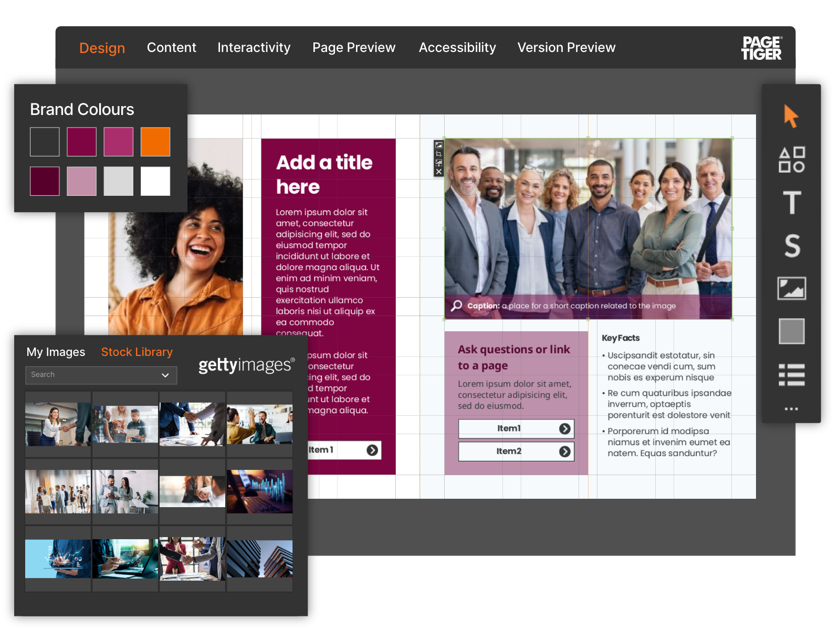Image resolution: width=840 pixels, height=630 pixels.
Task: Click the Item1 button in pink box
Action: tap(516, 428)
